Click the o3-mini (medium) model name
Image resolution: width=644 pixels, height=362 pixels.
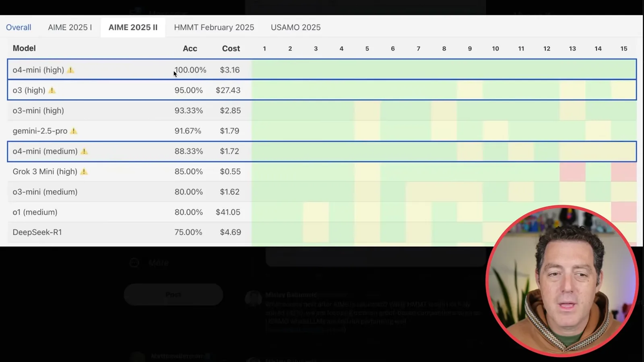coord(45,192)
